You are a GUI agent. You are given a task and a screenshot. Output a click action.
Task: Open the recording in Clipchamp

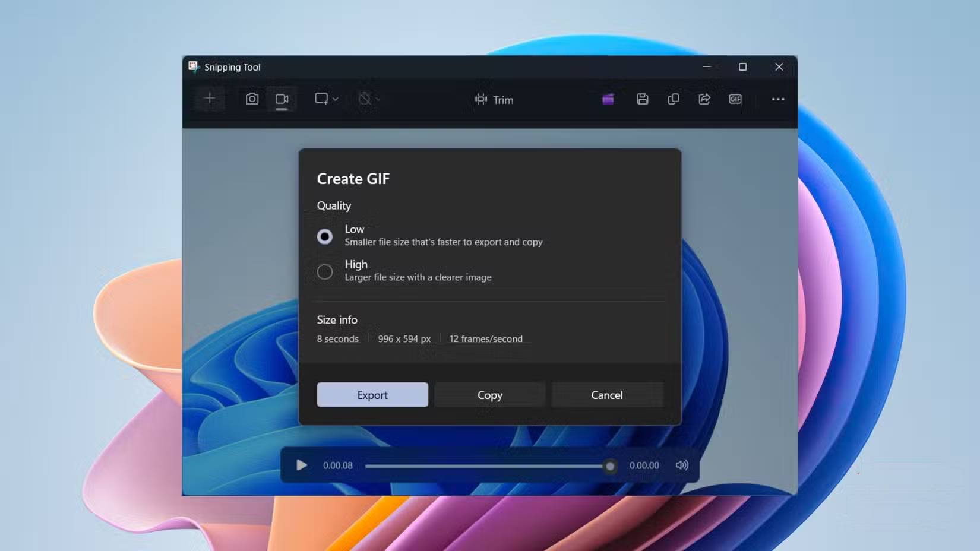(x=607, y=99)
